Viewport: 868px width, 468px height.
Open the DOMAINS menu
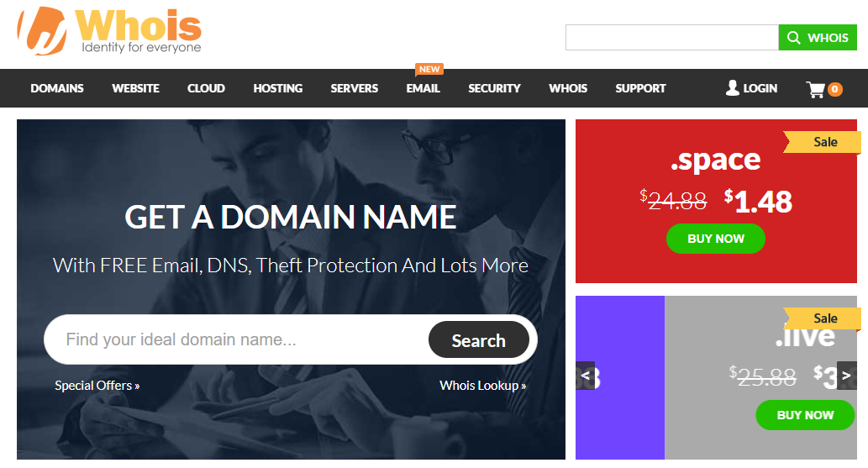point(57,88)
